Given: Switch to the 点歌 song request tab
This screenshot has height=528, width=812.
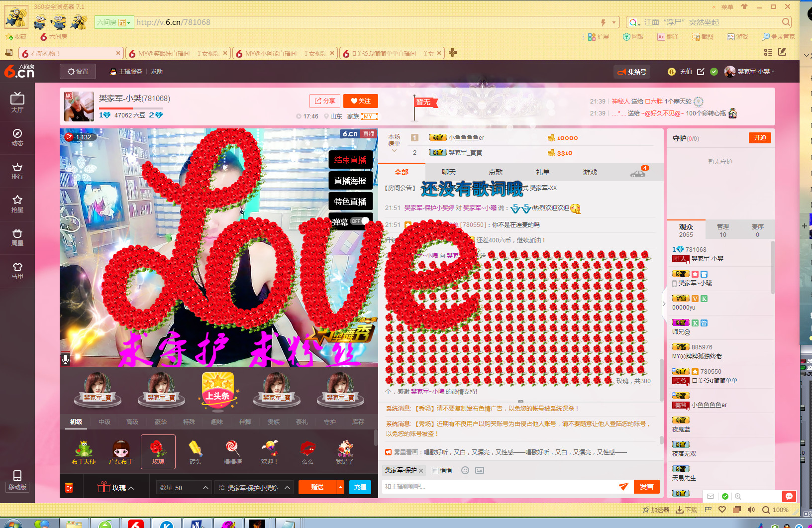Looking at the screenshot, I should [496, 172].
